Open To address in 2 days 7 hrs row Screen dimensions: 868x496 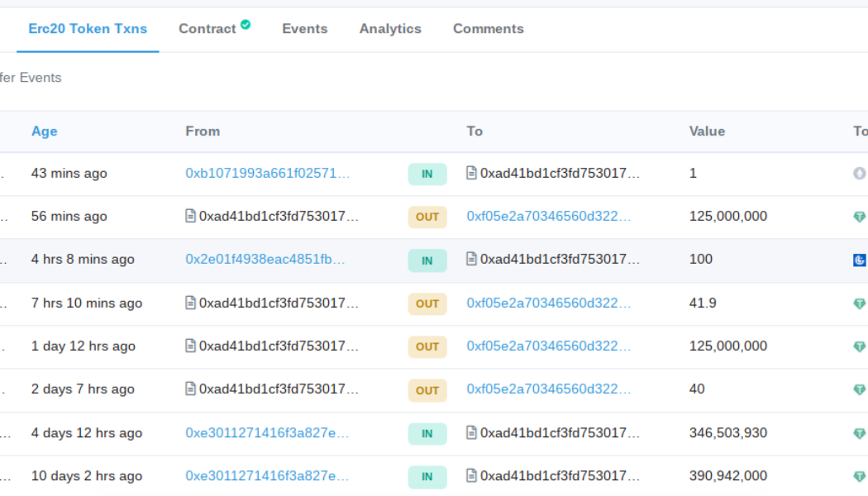548,389
